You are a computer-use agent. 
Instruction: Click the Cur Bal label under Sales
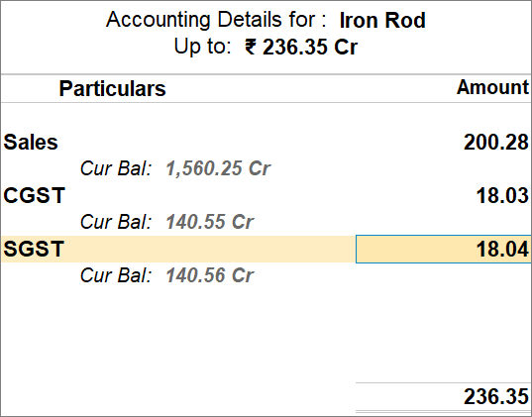(116, 168)
